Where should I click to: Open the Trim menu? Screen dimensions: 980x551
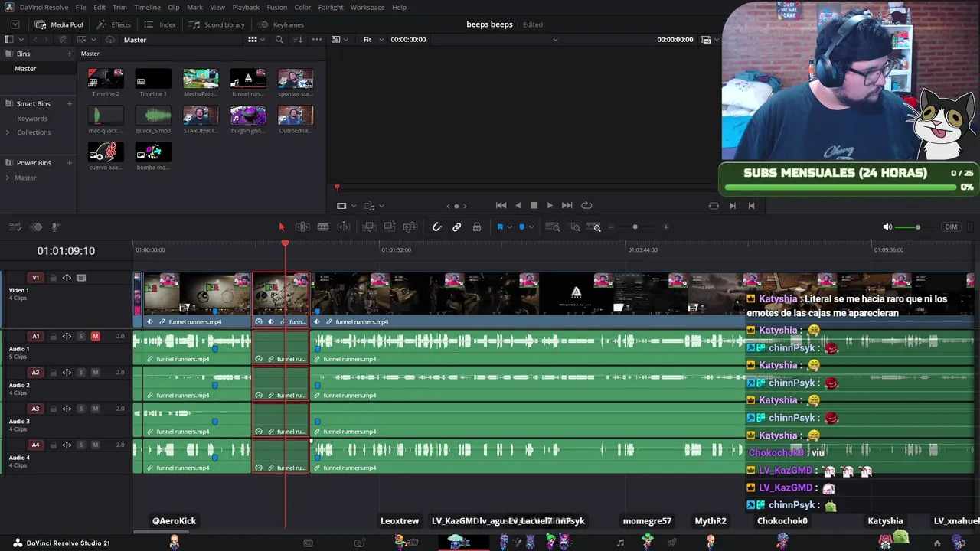(119, 7)
